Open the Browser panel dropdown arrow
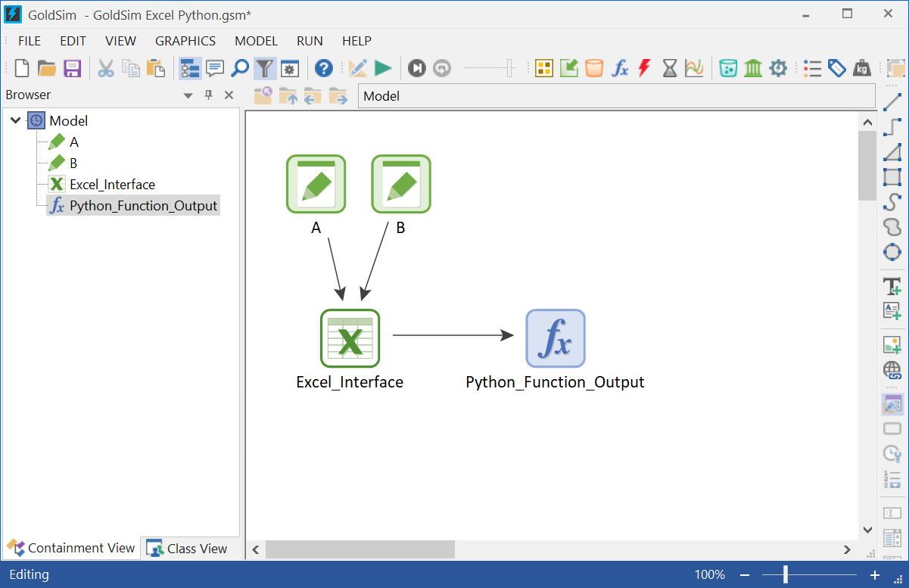 188,95
